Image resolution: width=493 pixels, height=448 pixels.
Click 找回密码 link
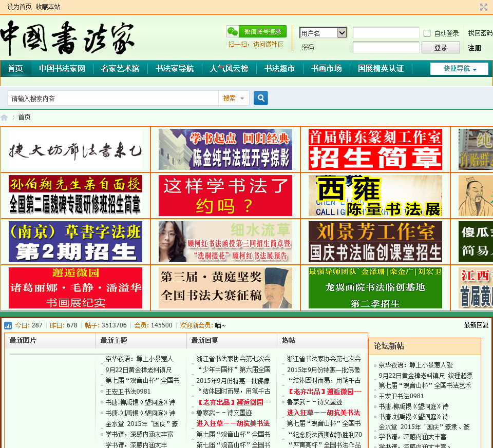click(x=480, y=33)
